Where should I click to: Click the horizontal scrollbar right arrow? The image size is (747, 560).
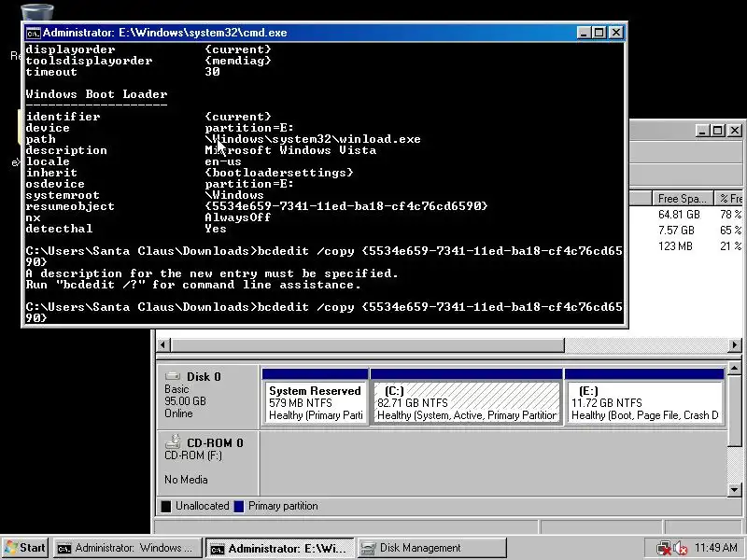tap(734, 344)
